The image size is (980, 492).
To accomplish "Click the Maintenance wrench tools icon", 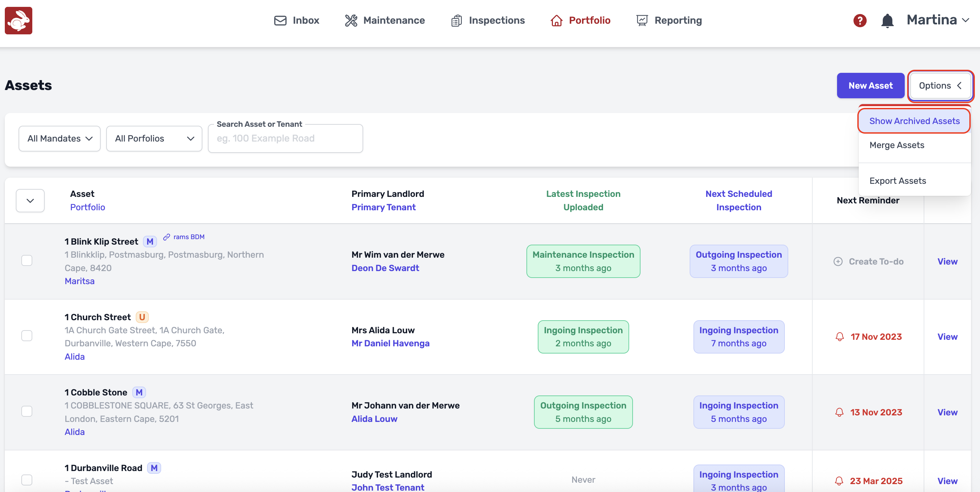I will [351, 20].
